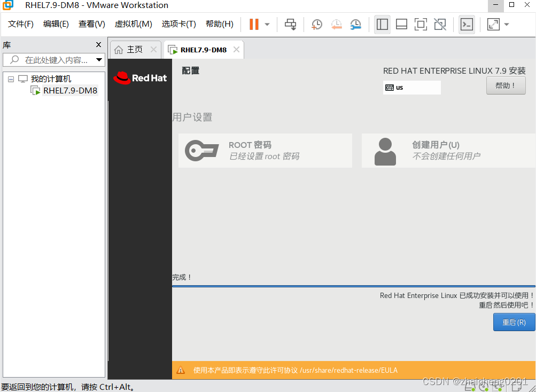Open the power options dropdown arrow

267,24
